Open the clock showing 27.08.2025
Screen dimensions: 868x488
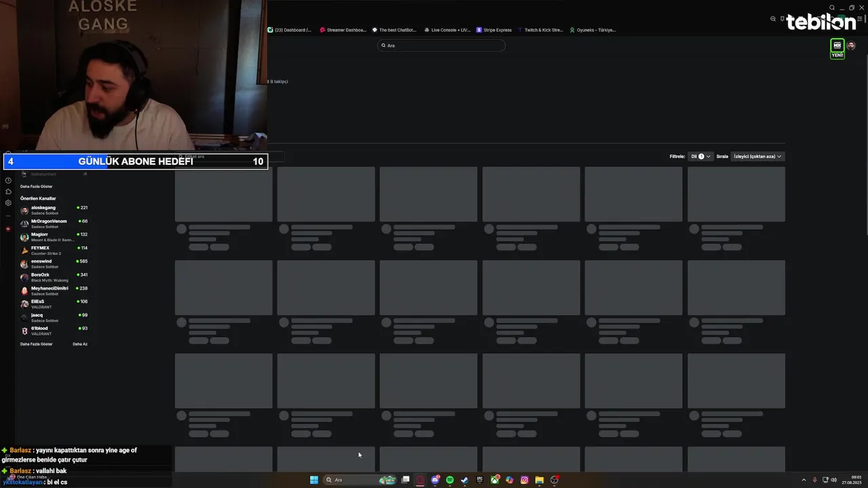pyautogui.click(x=852, y=480)
